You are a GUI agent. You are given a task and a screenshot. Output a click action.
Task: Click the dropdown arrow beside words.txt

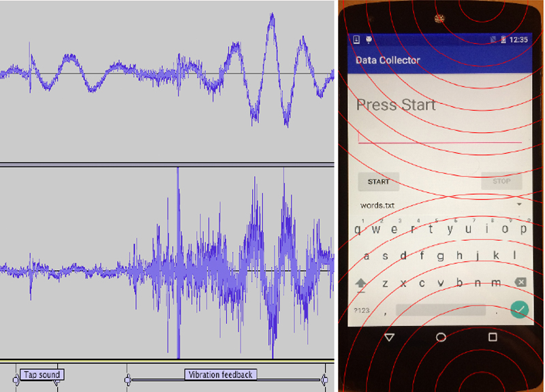pos(519,205)
